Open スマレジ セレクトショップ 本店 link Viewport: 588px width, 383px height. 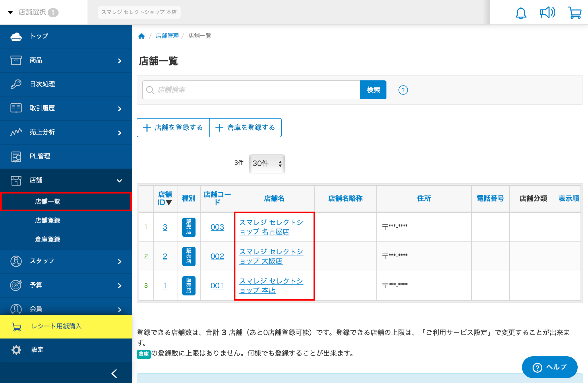pyautogui.click(x=271, y=286)
